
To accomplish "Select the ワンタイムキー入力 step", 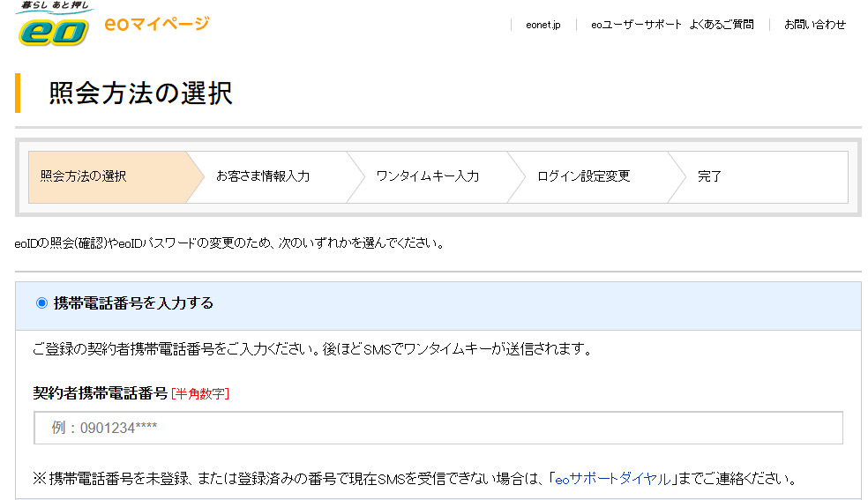I will coord(427,176).
